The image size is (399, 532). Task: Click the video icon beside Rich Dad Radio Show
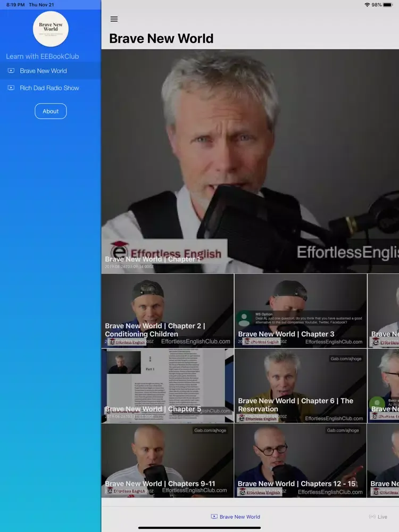[x=11, y=88]
